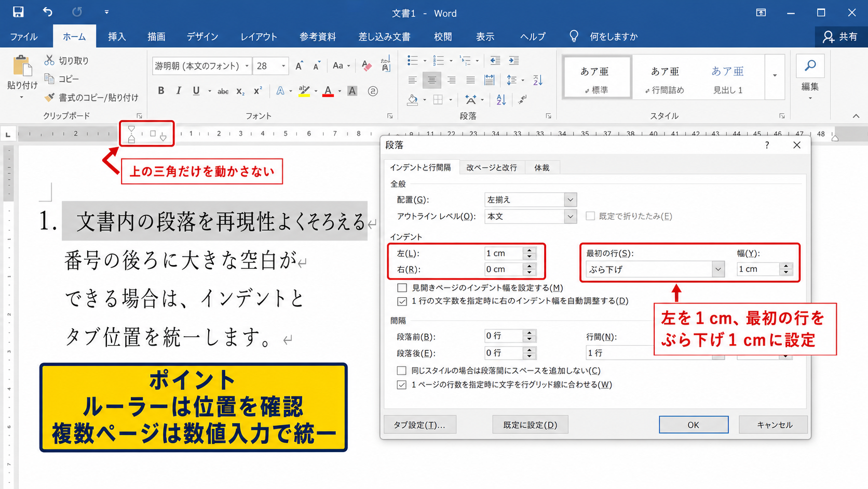Switch to the レイアウト ribbon tab
The height and width of the screenshot is (489, 868).
pos(259,36)
